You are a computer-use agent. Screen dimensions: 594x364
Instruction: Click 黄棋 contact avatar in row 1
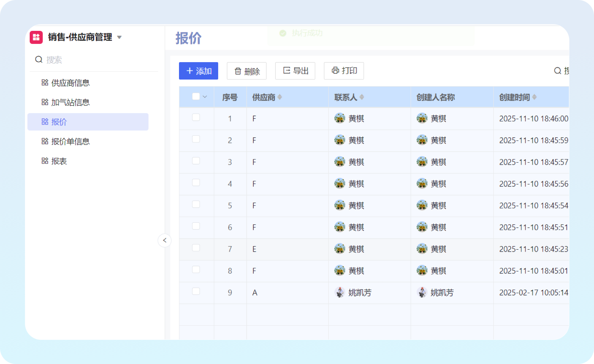click(x=340, y=118)
